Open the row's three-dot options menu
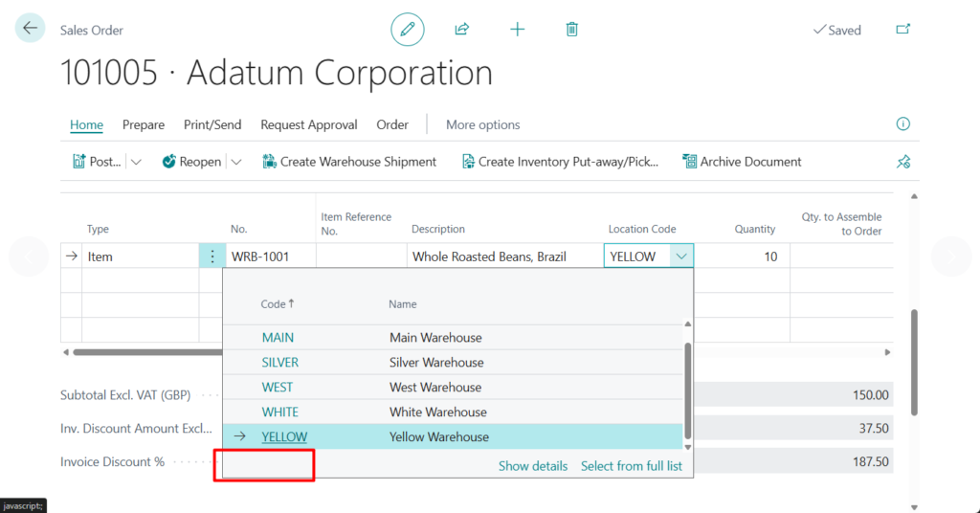Viewport: 980px width, 513px height. pos(212,256)
